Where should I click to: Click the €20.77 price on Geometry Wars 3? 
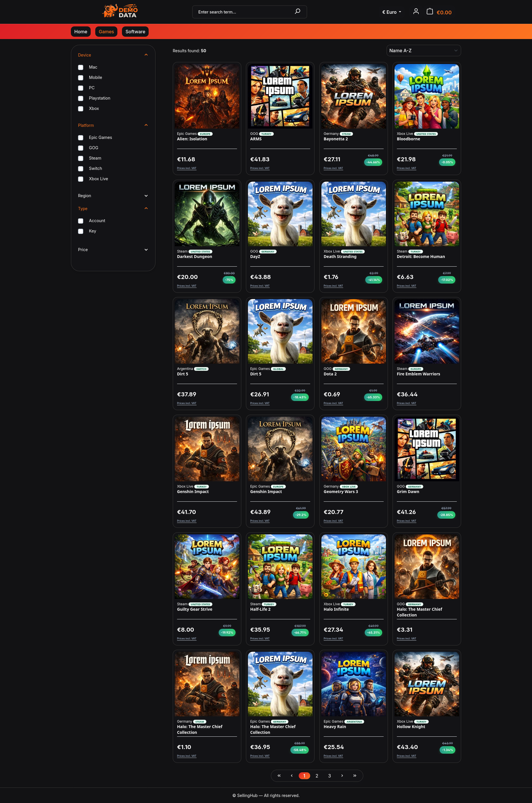[333, 512]
